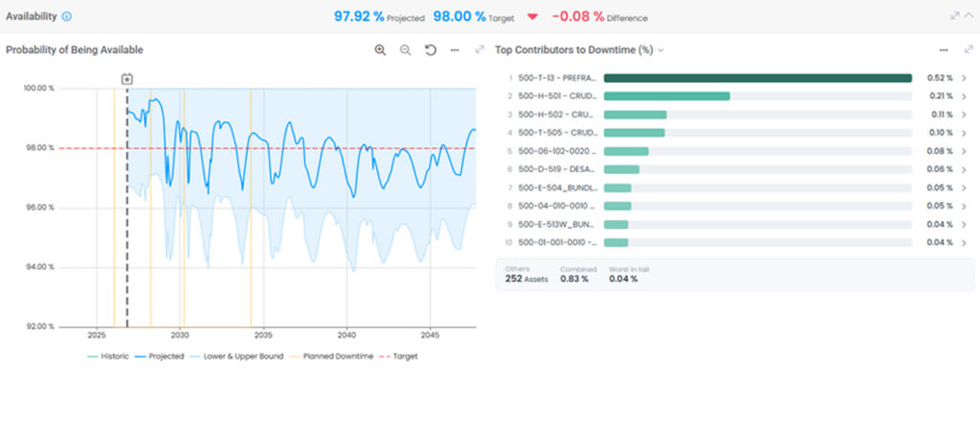Click the 0.08 % downtime percentage
The image size is (980, 432).
point(942,151)
